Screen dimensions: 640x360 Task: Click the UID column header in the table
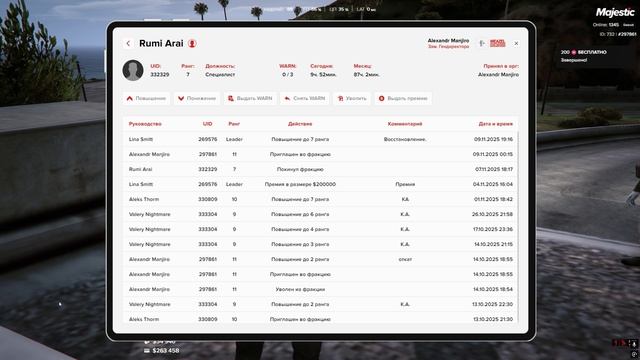[207, 124]
